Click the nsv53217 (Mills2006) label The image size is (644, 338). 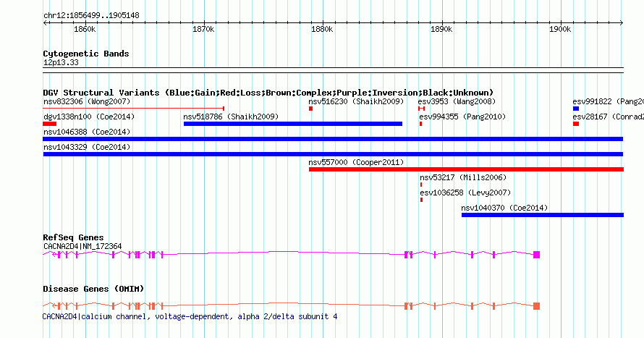(463, 177)
